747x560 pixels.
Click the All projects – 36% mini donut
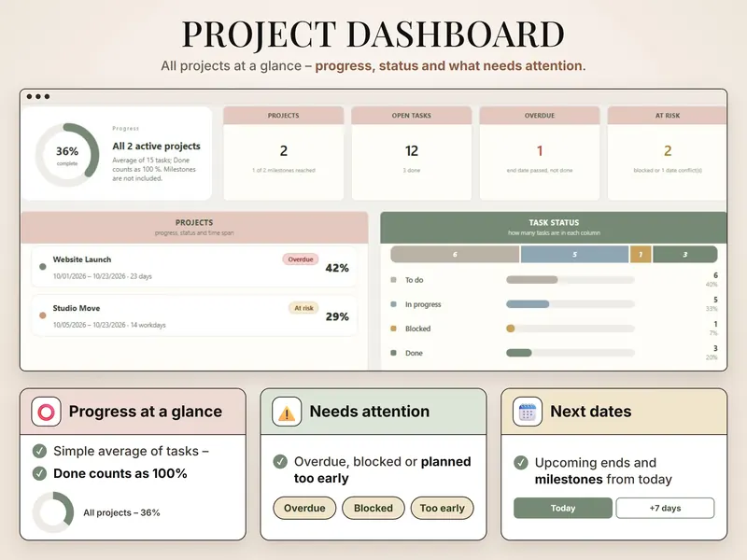coord(53,511)
